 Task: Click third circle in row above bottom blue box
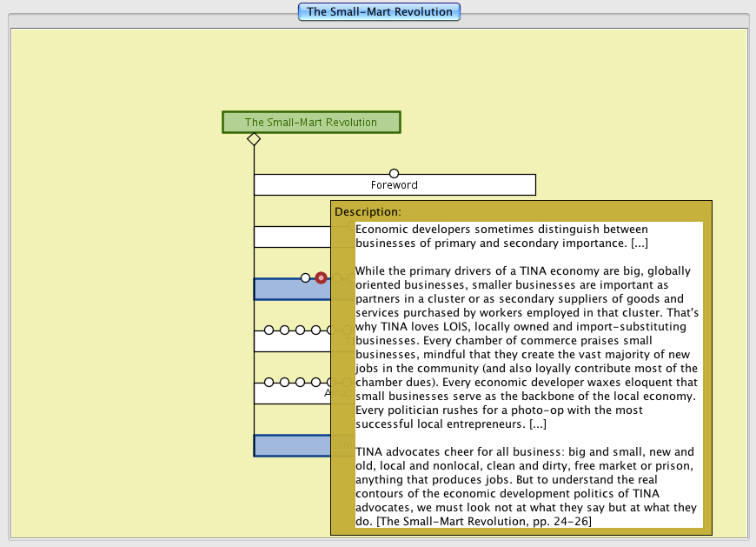click(x=300, y=382)
